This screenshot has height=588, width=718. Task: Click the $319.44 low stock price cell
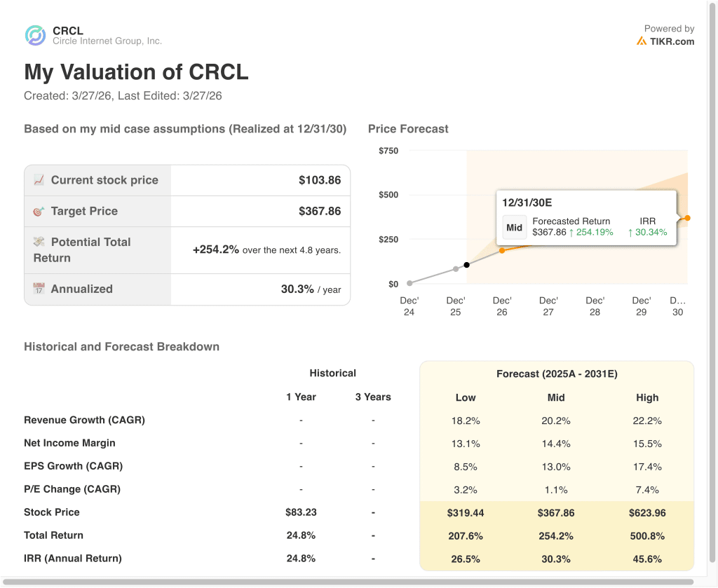coord(466,513)
